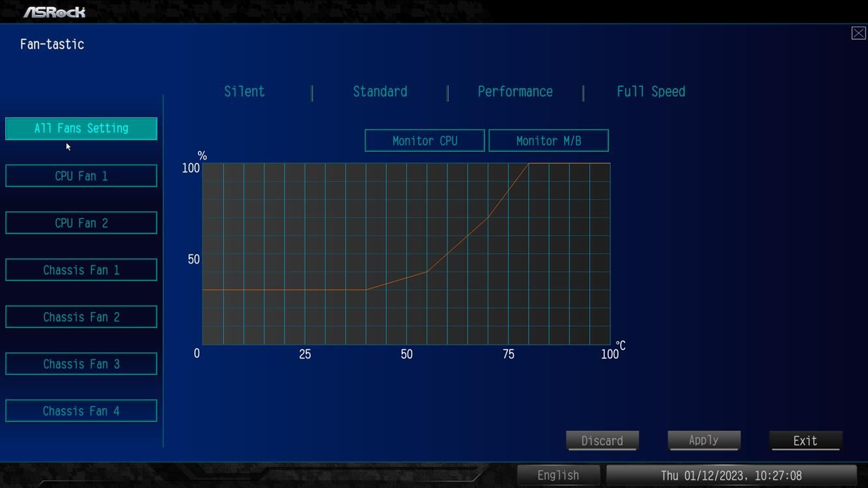Exit the Fan-tastic tuning screen
Screen dimensions: 868x488
coord(805,441)
